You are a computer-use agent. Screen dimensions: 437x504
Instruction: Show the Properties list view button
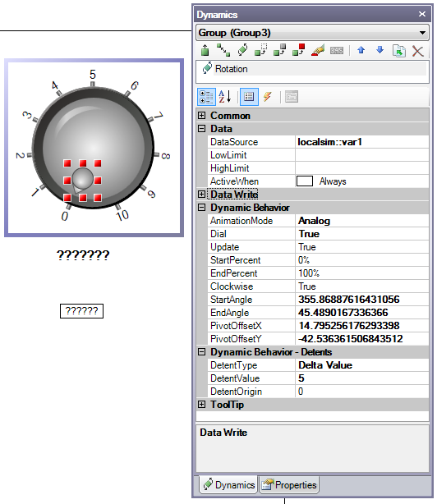[x=249, y=97]
